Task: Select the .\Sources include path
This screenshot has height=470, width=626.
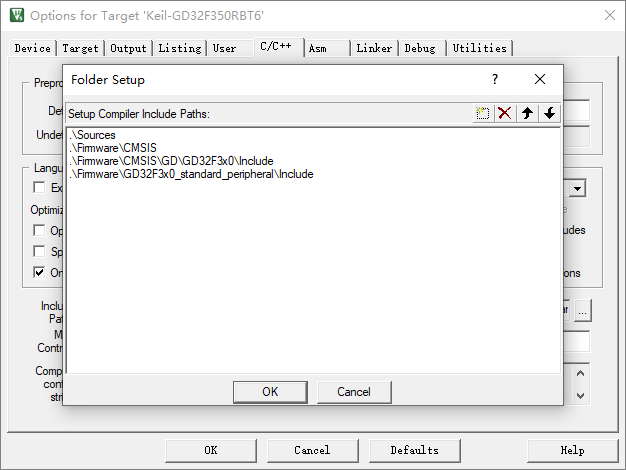Action: click(x=93, y=135)
